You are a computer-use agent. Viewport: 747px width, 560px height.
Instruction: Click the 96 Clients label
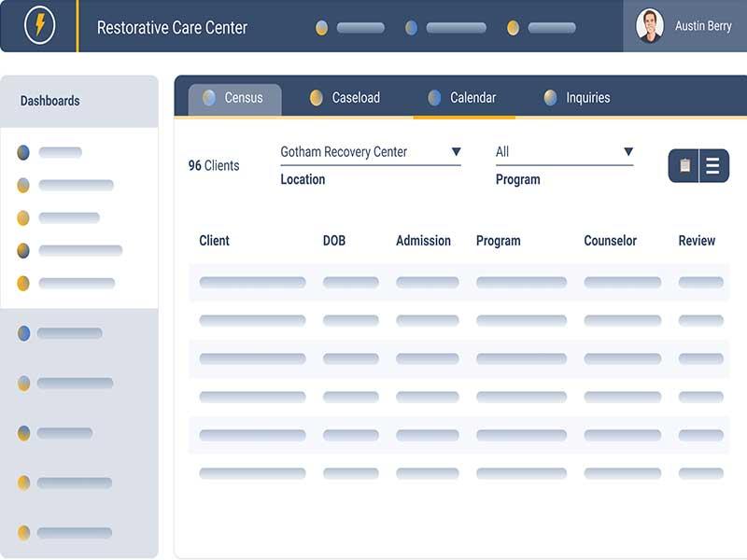coord(214,165)
